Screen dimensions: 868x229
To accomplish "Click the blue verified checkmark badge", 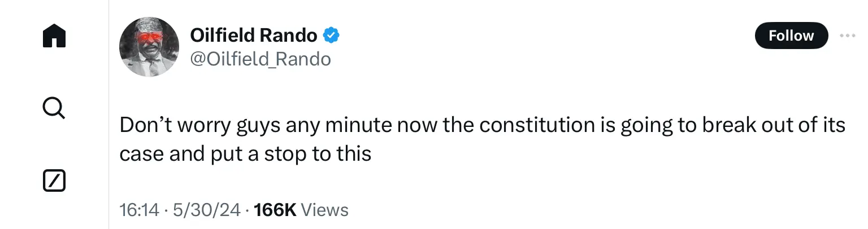I will coord(331,36).
